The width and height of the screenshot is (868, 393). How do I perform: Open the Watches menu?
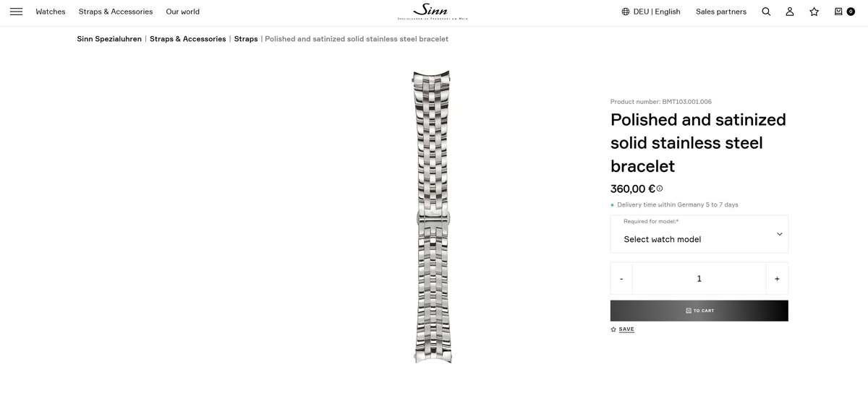pyautogui.click(x=51, y=12)
